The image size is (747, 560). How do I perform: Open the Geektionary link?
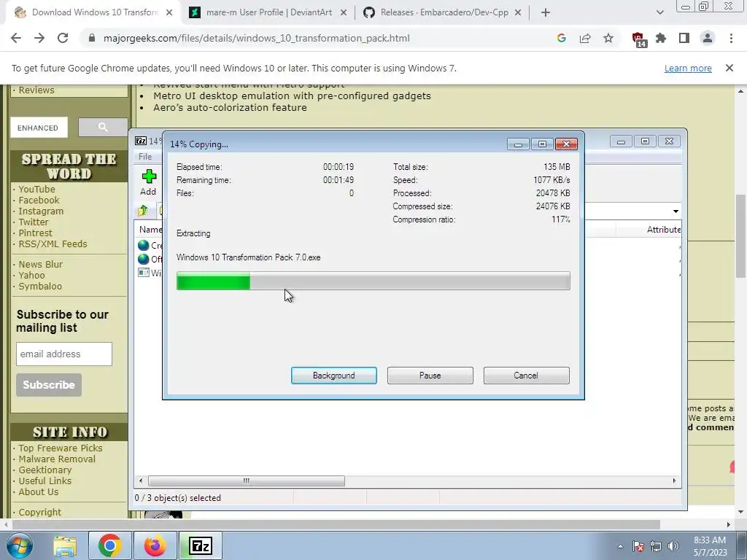44,470
